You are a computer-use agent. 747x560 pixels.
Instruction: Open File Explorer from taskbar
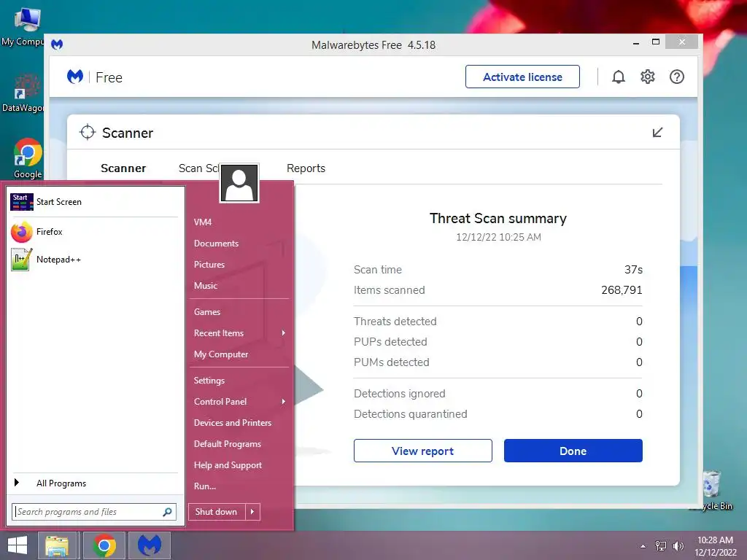click(57, 545)
